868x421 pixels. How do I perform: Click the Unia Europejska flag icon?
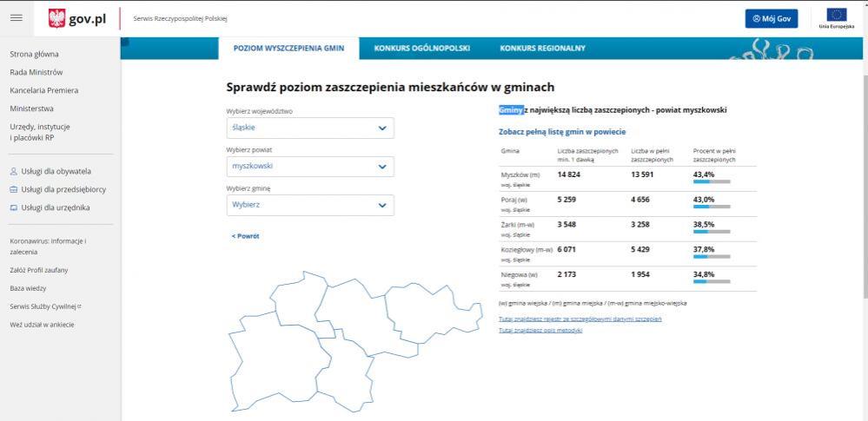point(837,15)
